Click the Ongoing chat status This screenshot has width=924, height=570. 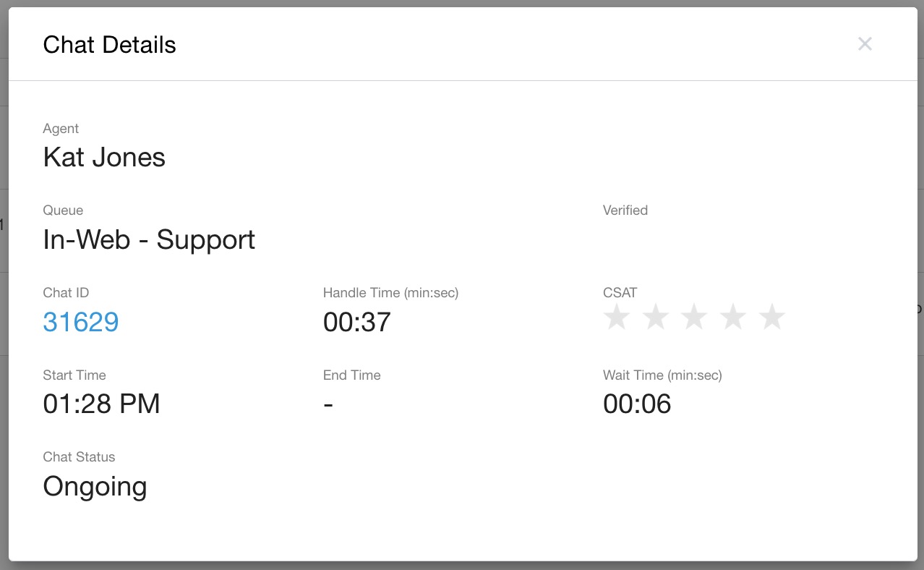coord(95,486)
